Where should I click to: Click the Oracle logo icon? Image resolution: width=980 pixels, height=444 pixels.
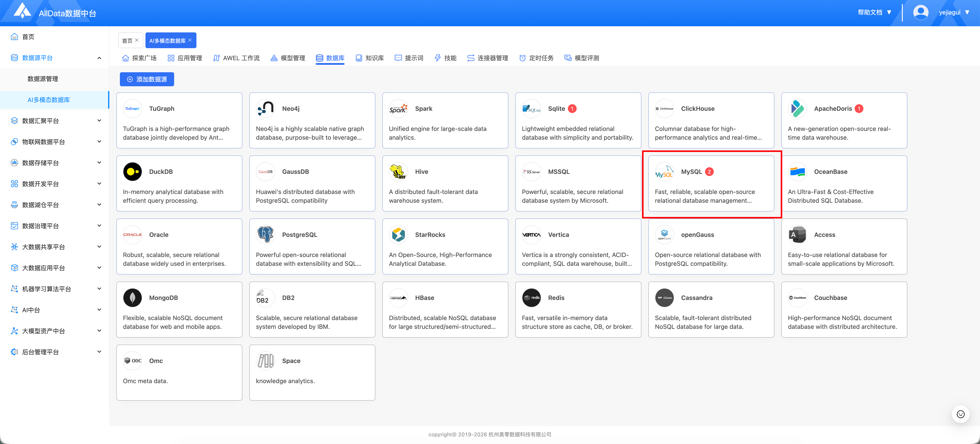(x=132, y=235)
